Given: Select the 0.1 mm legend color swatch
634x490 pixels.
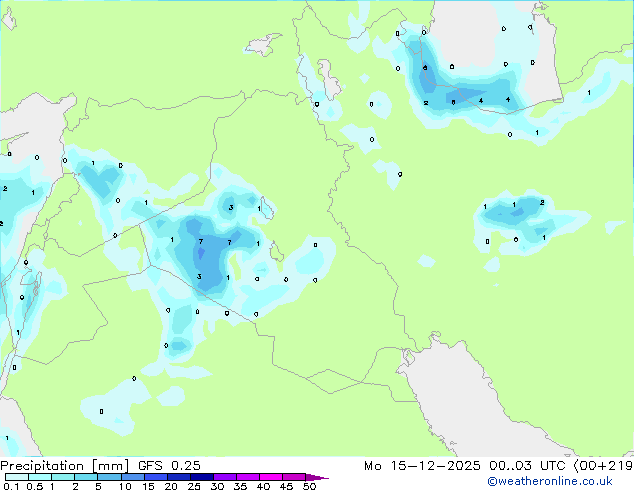Looking at the screenshot, I should (x=17, y=477).
